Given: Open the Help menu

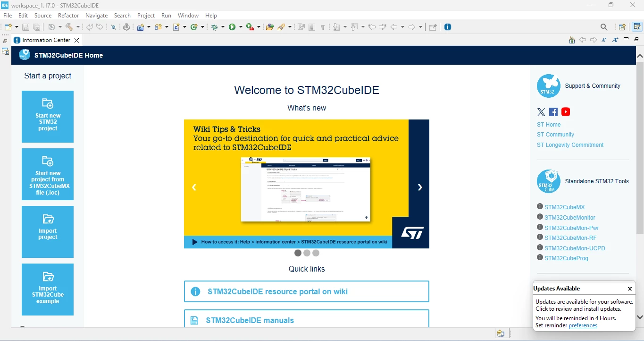Looking at the screenshot, I should pos(211,16).
